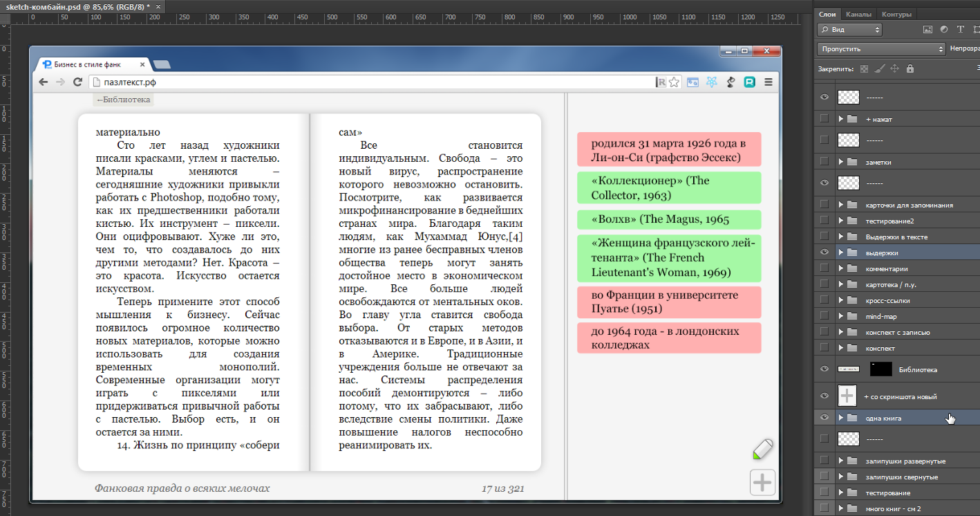Lock transparent pixels with checkerboard icon

[x=864, y=68]
